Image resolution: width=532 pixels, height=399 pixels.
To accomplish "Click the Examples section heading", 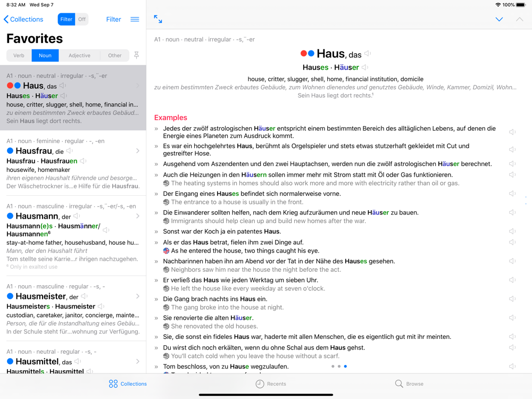I will coord(171,118).
